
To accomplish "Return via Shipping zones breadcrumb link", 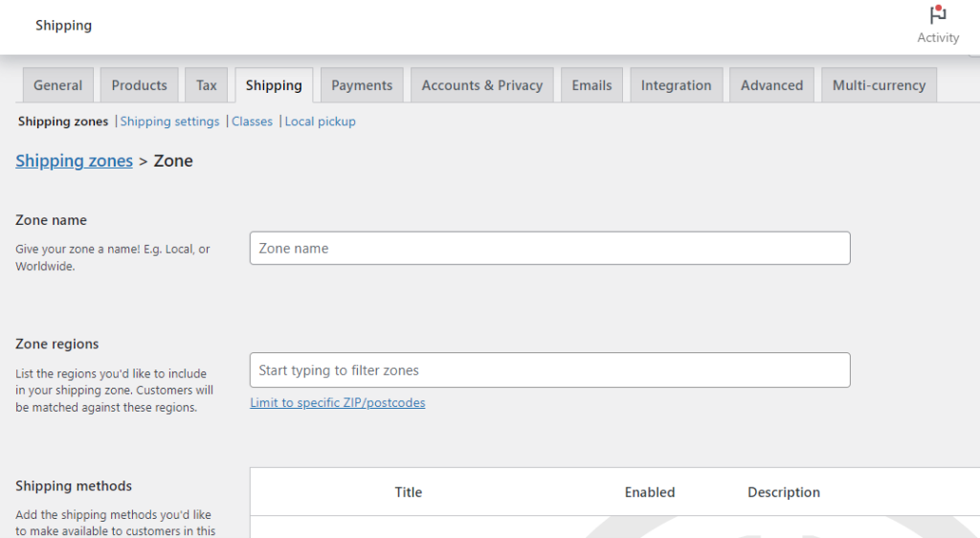I will (74, 161).
